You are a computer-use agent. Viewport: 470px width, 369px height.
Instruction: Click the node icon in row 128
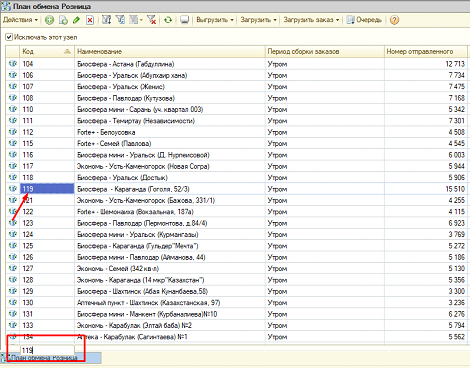click(13, 279)
